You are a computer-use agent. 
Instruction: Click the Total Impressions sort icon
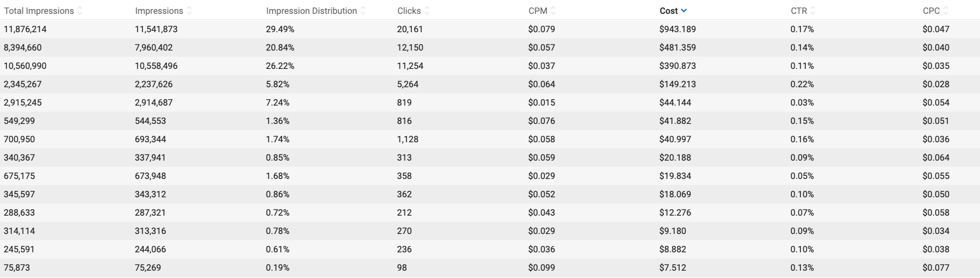[x=80, y=11]
